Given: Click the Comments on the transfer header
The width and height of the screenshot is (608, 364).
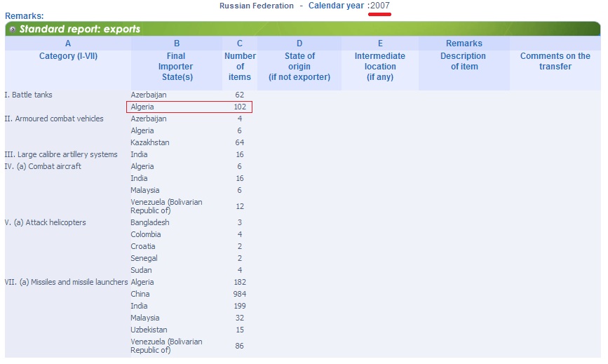Looking at the screenshot, I should click(x=555, y=61).
